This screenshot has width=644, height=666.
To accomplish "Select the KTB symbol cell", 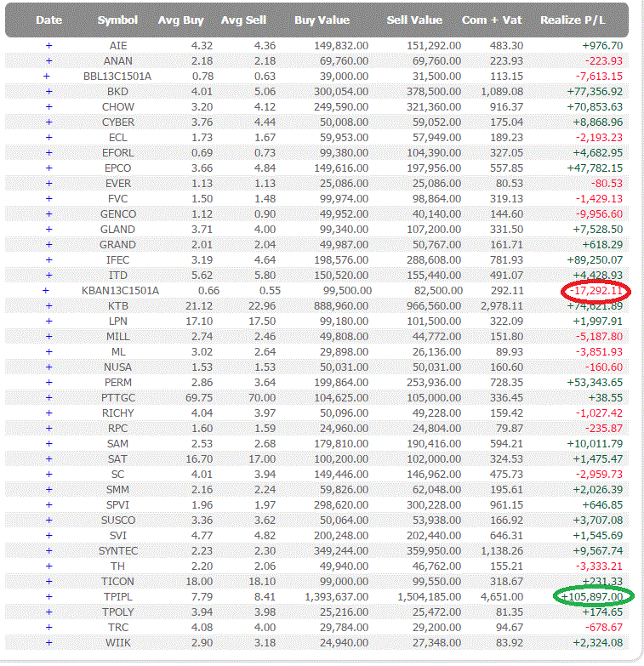I will [x=118, y=305].
